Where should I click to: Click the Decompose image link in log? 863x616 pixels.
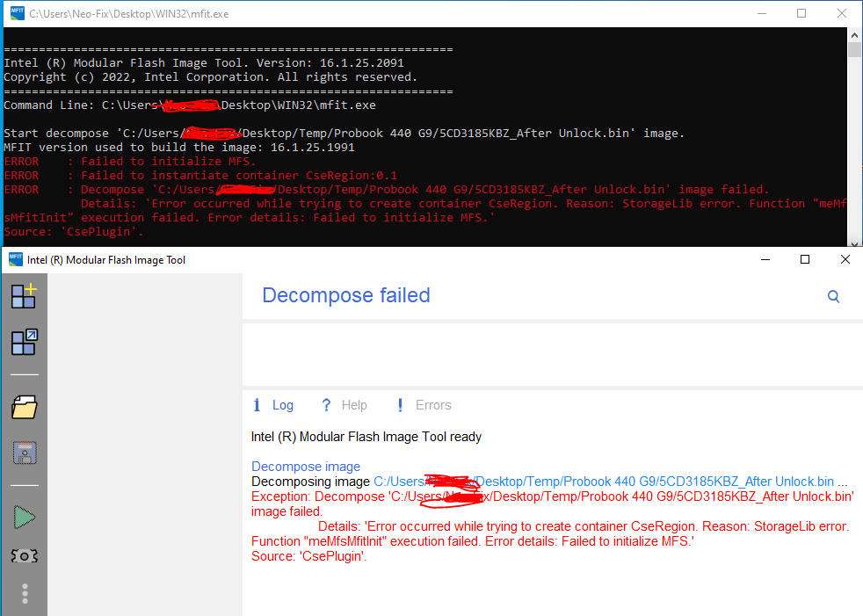tap(306, 467)
